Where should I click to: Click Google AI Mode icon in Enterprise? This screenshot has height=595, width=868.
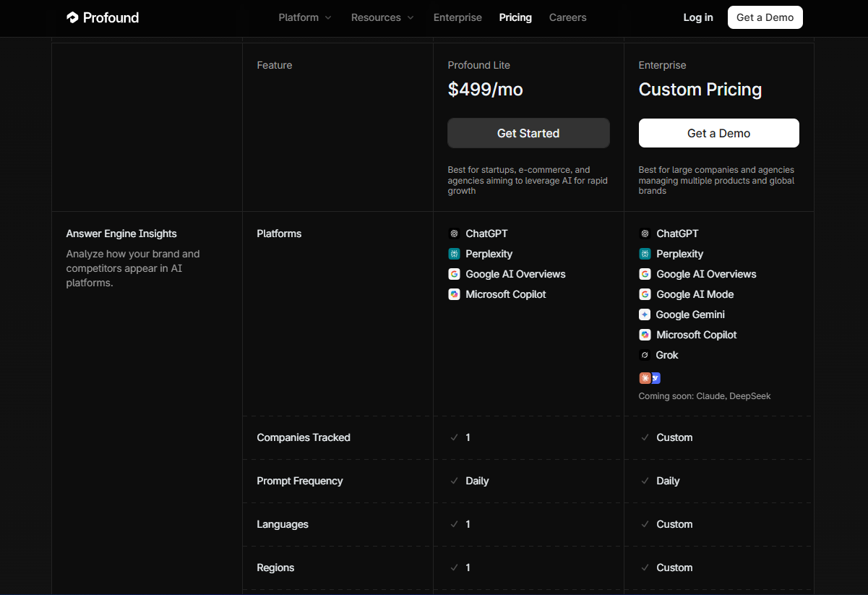pos(645,294)
